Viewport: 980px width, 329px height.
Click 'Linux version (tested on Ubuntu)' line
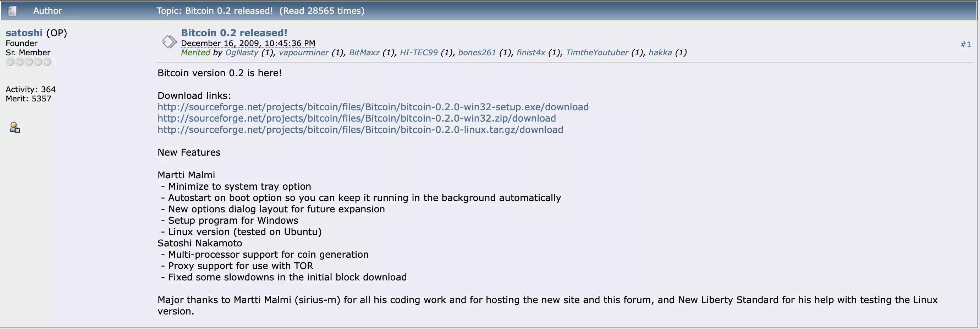click(241, 232)
